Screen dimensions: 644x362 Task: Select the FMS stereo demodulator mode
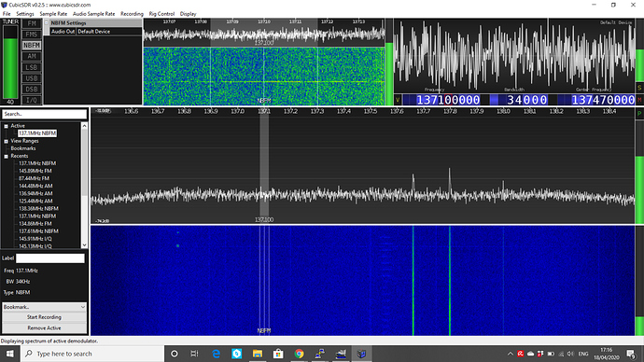click(32, 35)
